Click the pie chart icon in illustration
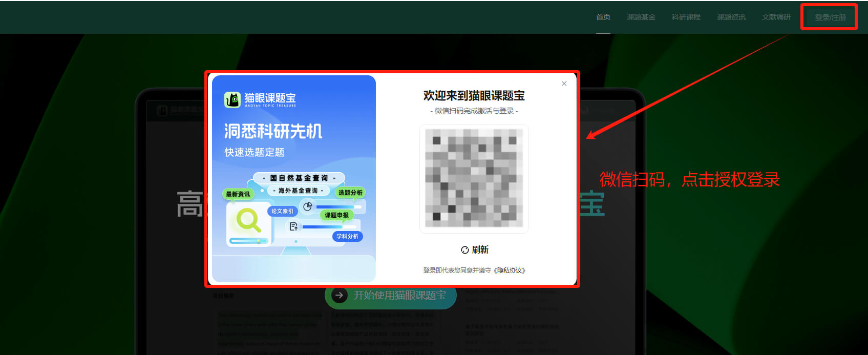The image size is (868, 355). click(308, 206)
